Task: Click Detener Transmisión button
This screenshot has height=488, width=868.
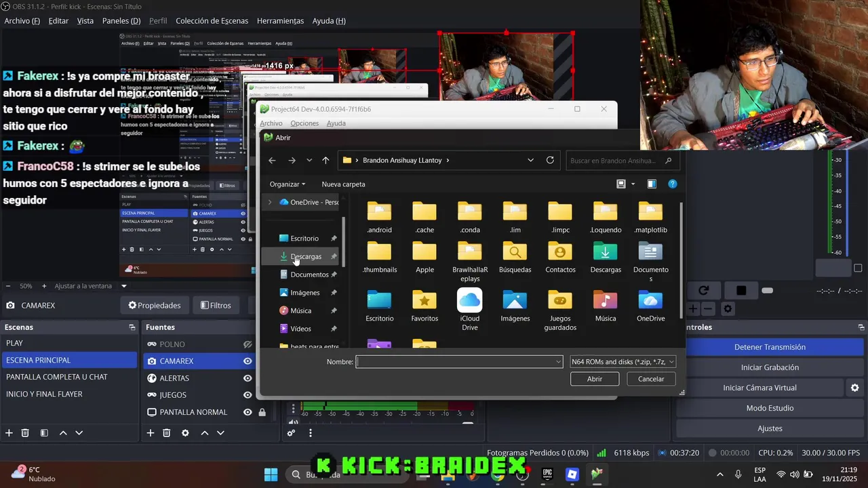Action: 770,347
